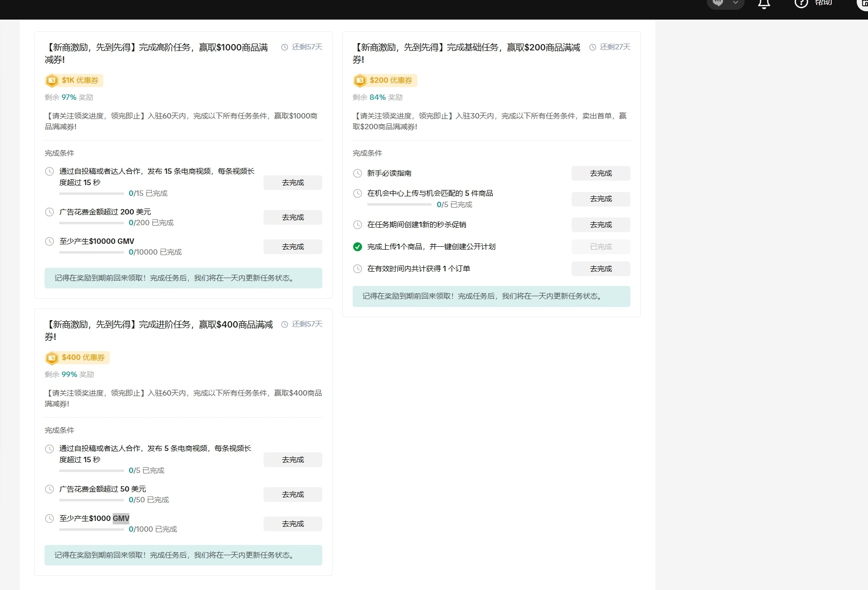Expand the chevron next to the chat icon
868x590 pixels.
(x=735, y=2)
